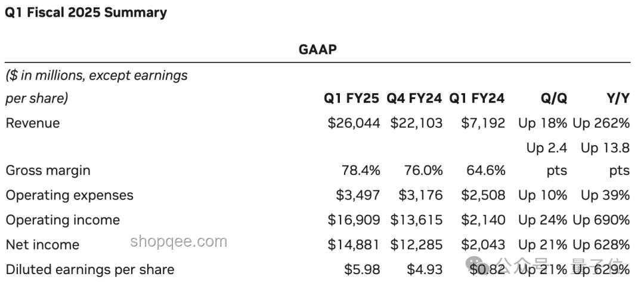Click the shopqee.com watermark text
644x292 pixels.
tap(178, 241)
